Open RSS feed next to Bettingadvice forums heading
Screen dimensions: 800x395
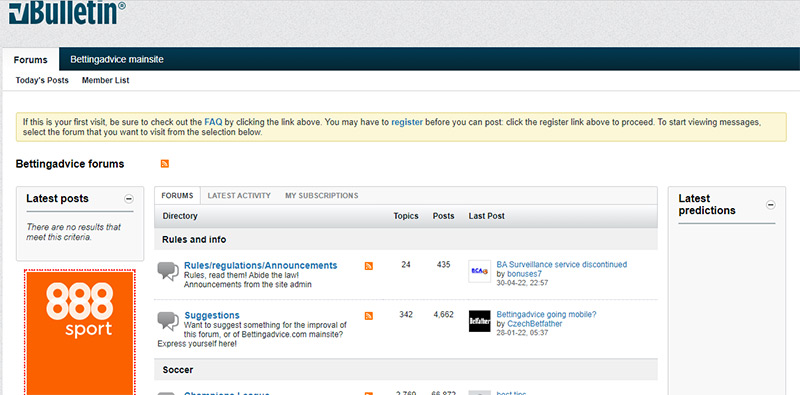point(165,164)
